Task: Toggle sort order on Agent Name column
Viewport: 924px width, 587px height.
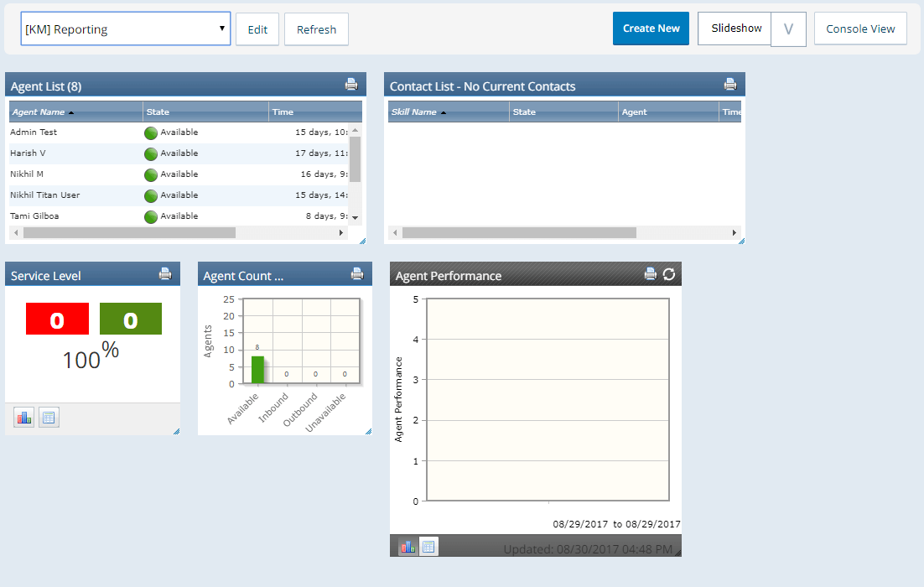Action: (41, 112)
